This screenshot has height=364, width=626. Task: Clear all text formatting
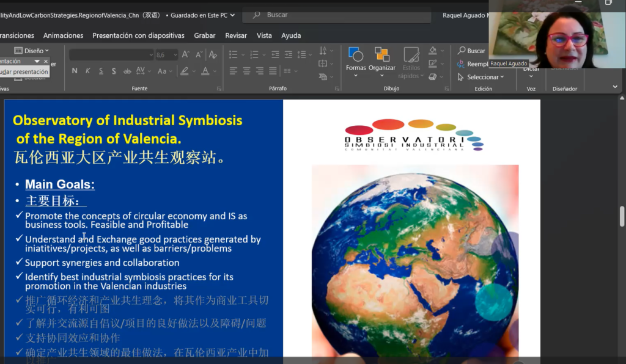213,54
